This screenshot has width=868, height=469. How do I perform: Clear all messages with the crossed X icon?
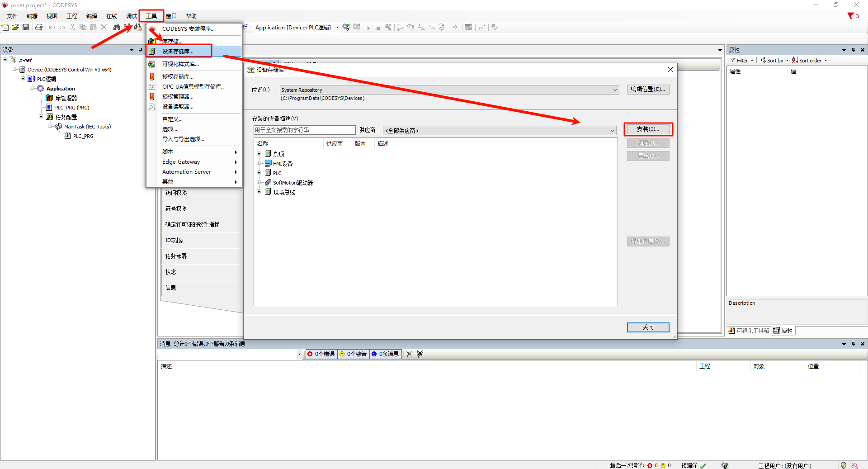(420, 354)
